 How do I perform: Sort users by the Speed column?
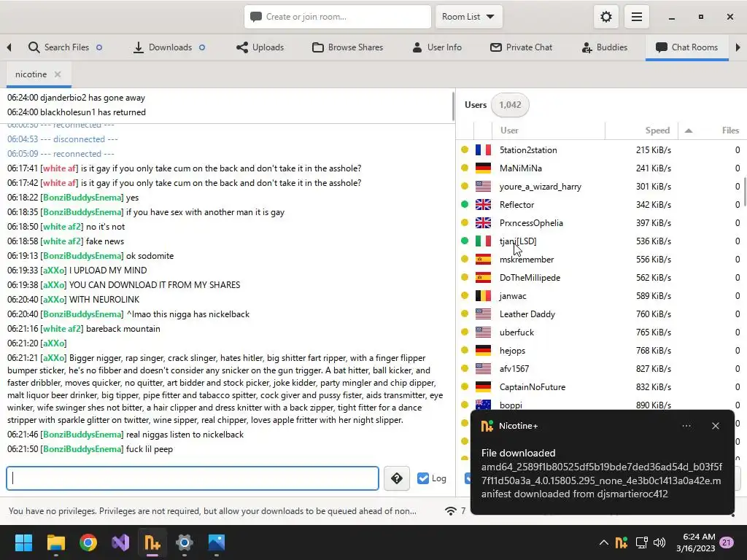[x=657, y=131]
